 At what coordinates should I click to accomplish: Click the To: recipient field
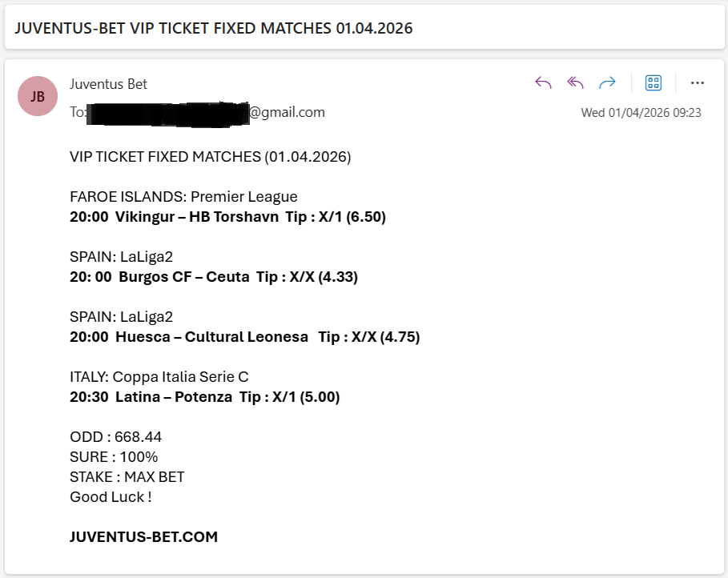click(x=77, y=112)
